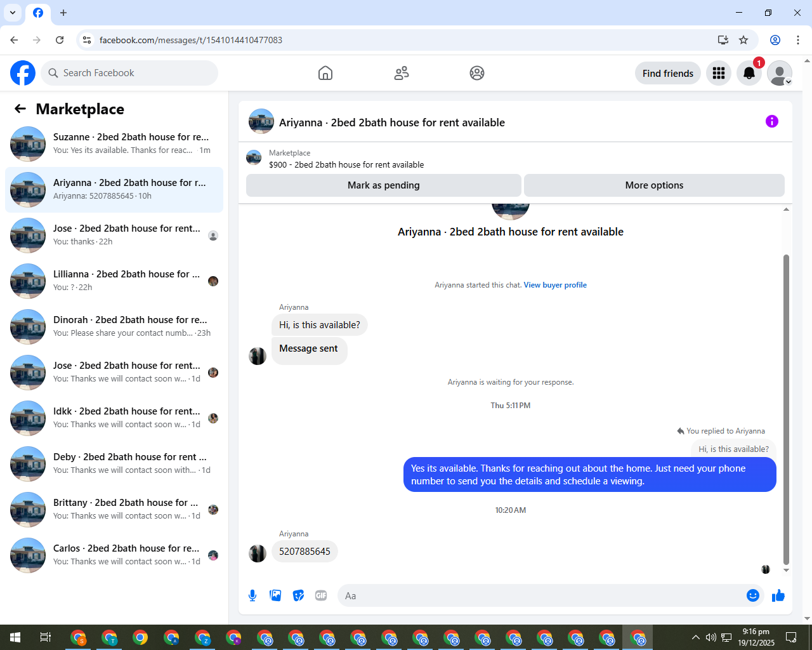Attach a file with the photo icon
This screenshot has width=812, height=650.
point(275,595)
